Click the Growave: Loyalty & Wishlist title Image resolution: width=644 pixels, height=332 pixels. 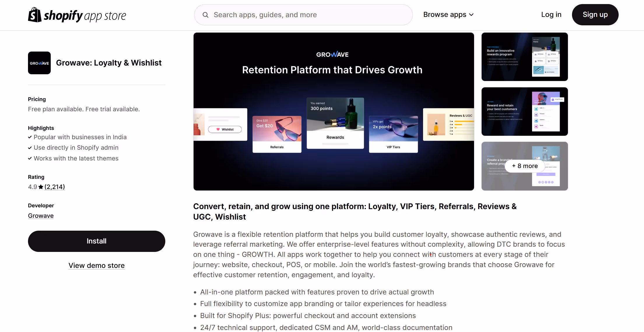pos(109,63)
